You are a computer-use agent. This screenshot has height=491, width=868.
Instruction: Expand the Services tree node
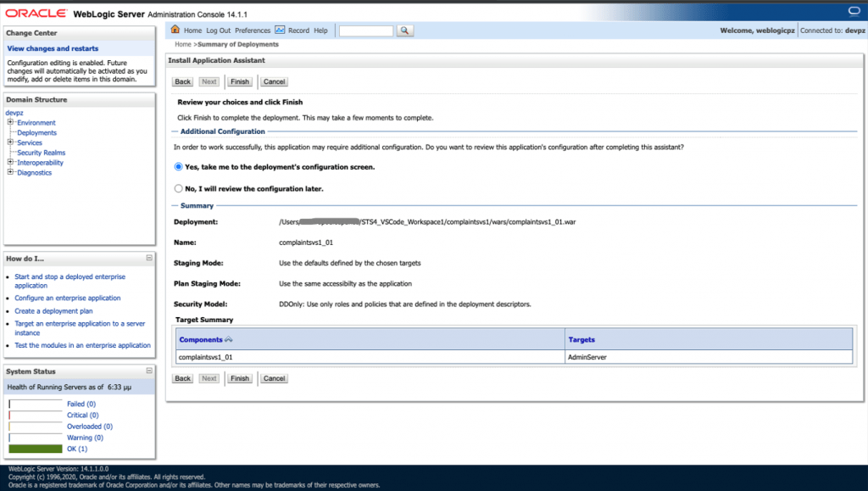click(x=10, y=142)
